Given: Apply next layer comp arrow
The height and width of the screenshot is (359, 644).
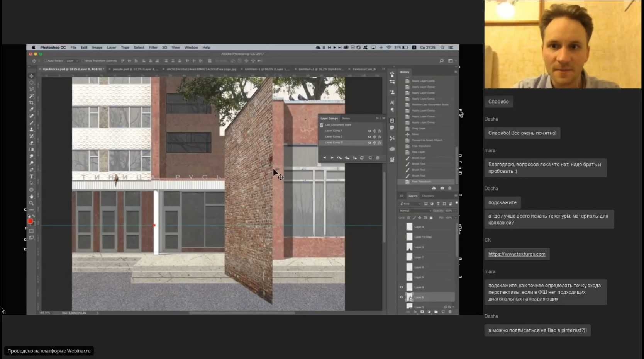Looking at the screenshot, I should point(332,158).
